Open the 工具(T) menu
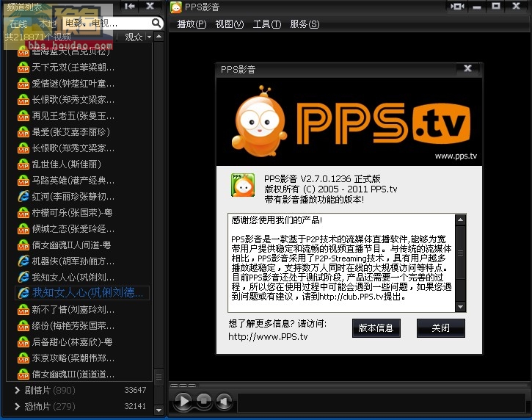Image resolution: width=532 pixels, height=420 pixels. [x=266, y=24]
